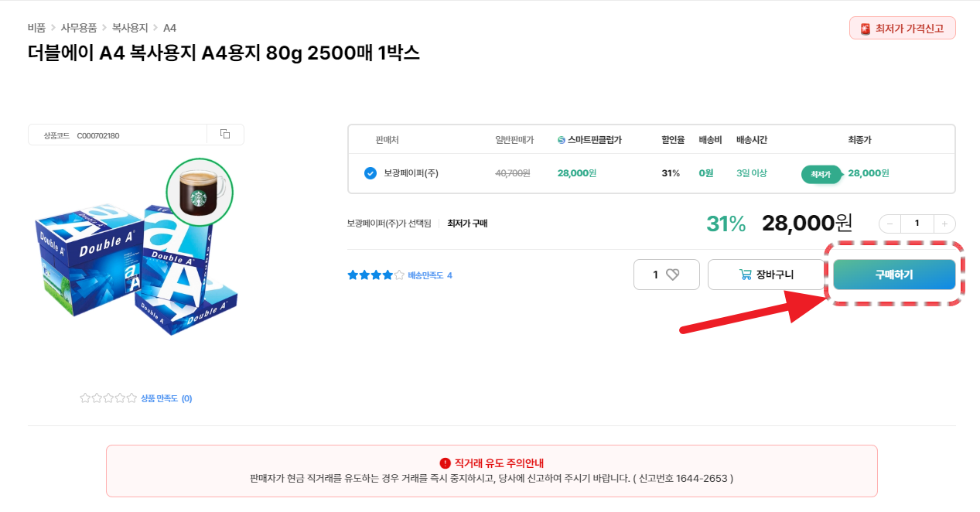
Task: Open 비품 breadcrumb category
Action: [x=36, y=28]
